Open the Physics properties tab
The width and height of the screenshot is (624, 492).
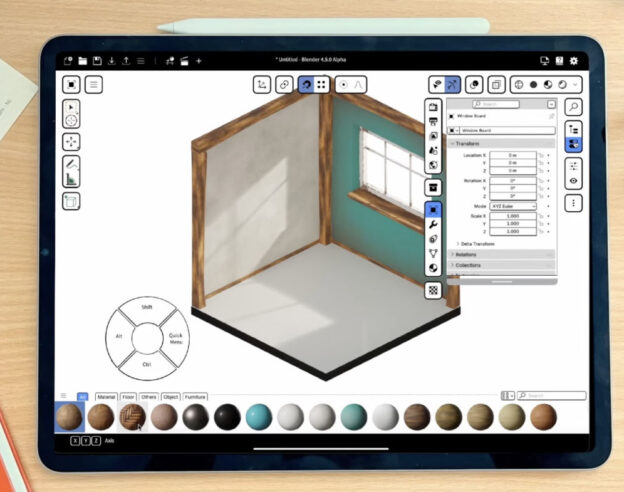433,239
